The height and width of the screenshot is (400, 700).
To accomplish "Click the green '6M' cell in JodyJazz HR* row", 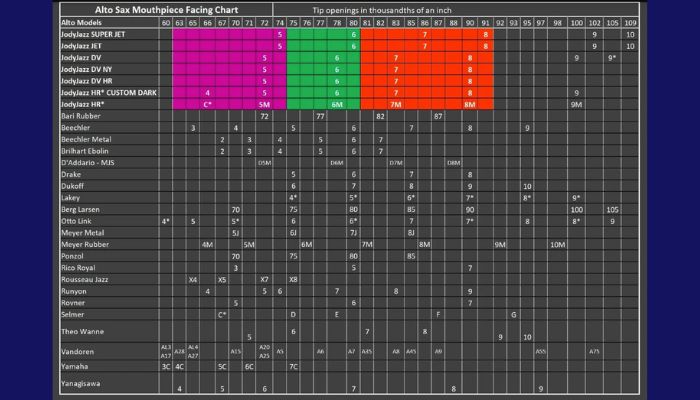I will point(337,104).
